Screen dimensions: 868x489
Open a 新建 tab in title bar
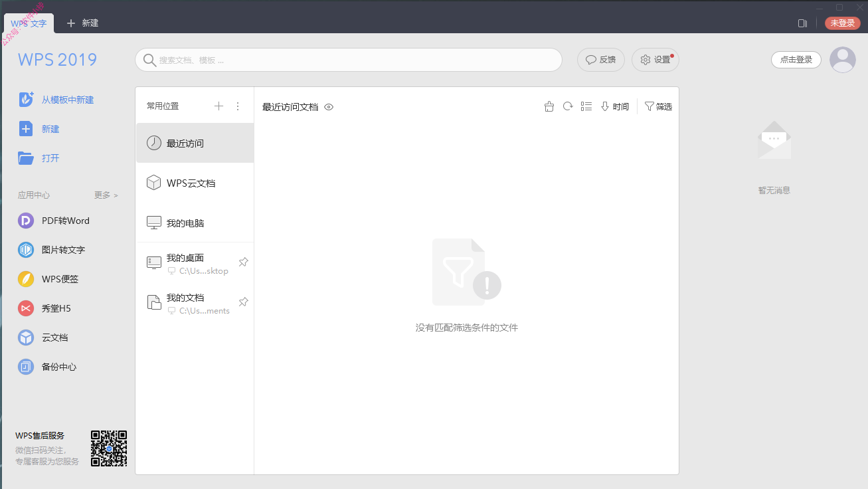pyautogui.click(x=82, y=23)
